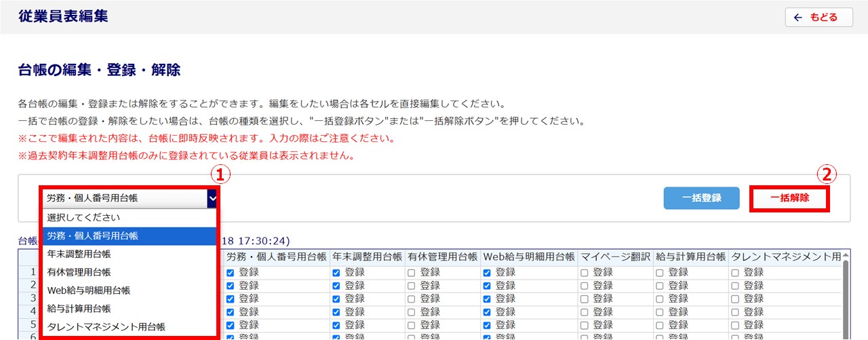This screenshot has width=868, height=340.
Task: Check row 5 マイページ翻訳 登録 checkbox
Action: (x=585, y=324)
